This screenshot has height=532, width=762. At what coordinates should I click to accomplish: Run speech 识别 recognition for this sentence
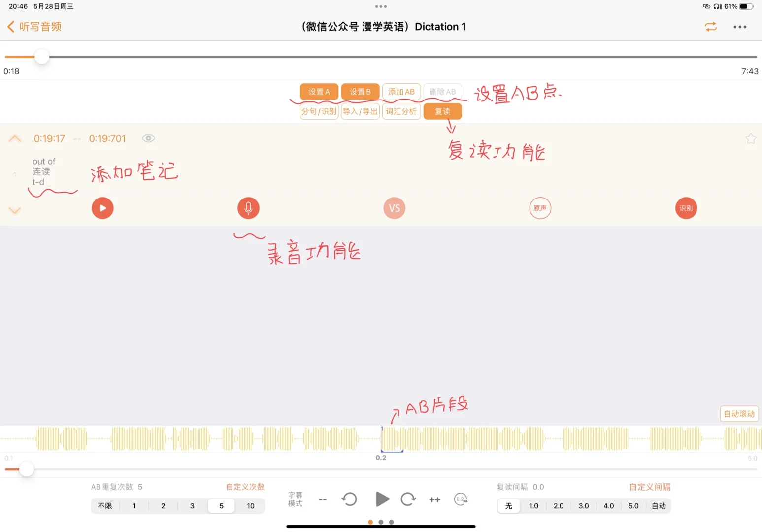point(686,208)
